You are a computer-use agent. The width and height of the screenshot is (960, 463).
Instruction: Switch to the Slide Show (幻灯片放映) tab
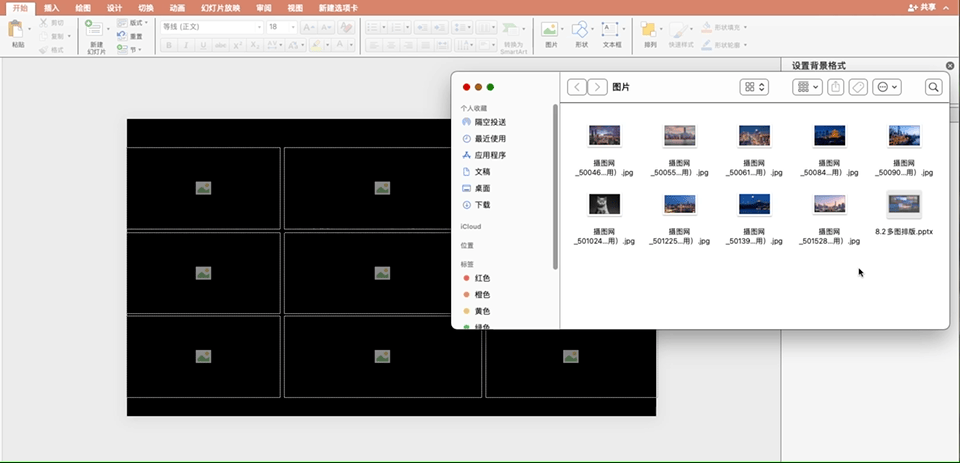(x=220, y=8)
